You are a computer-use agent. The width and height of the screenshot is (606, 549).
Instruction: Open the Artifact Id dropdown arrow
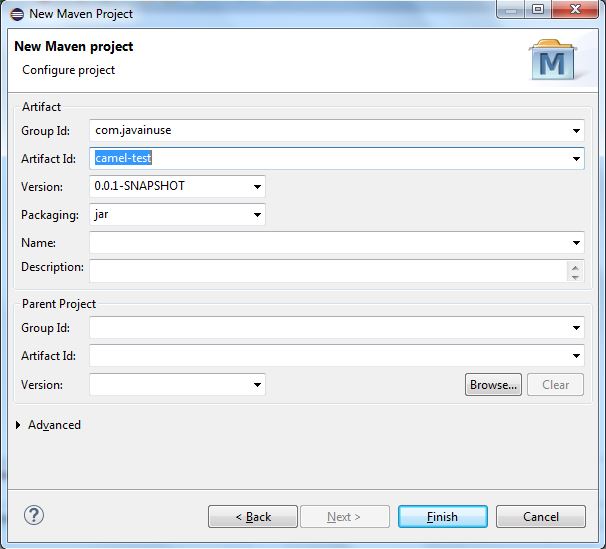pyautogui.click(x=577, y=159)
